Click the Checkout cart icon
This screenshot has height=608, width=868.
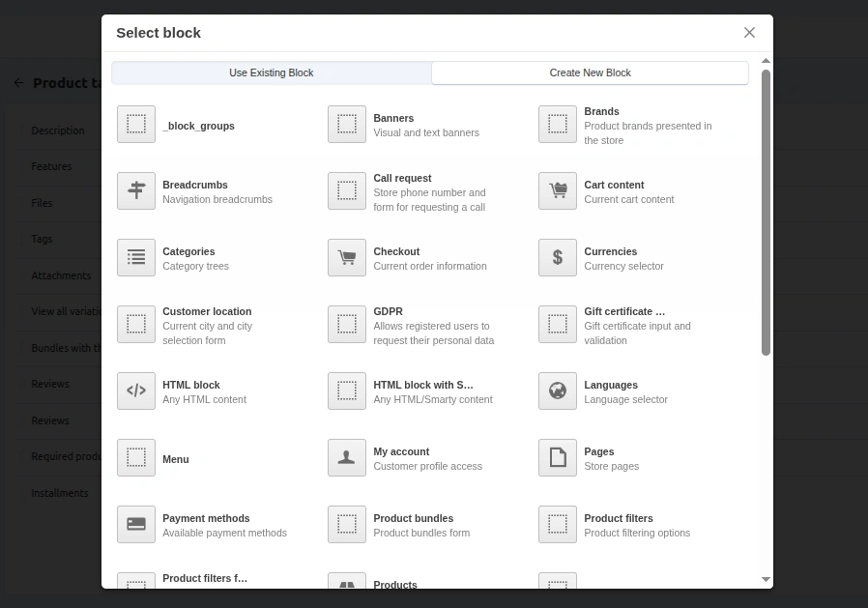[347, 257]
